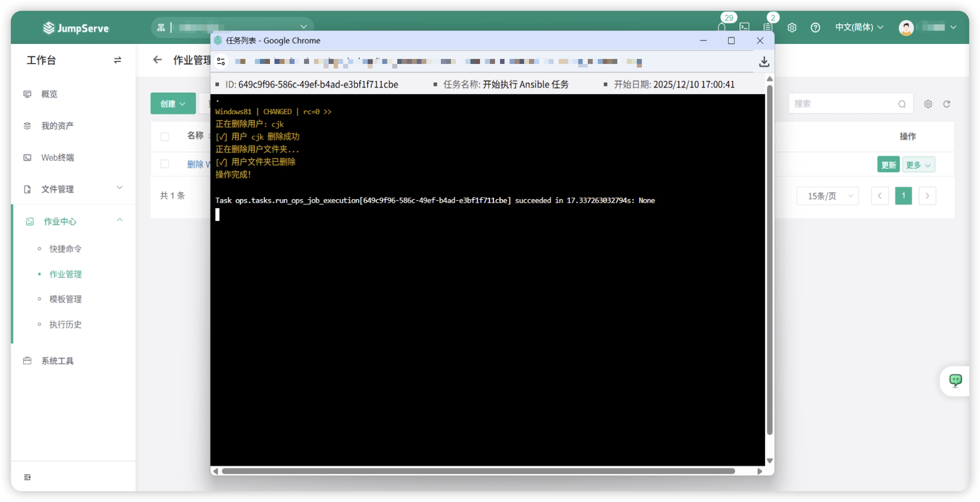Toggle the workbench view switch icon
The width and height of the screenshot is (980, 502).
point(117,60)
